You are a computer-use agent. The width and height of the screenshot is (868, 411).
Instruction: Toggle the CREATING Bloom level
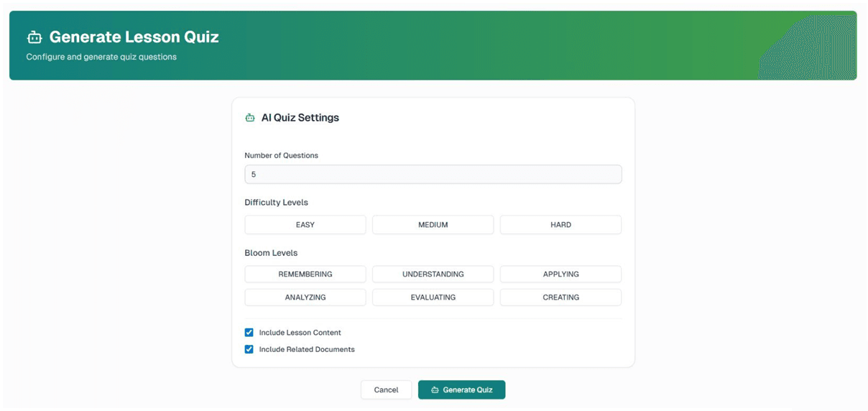[x=560, y=297]
